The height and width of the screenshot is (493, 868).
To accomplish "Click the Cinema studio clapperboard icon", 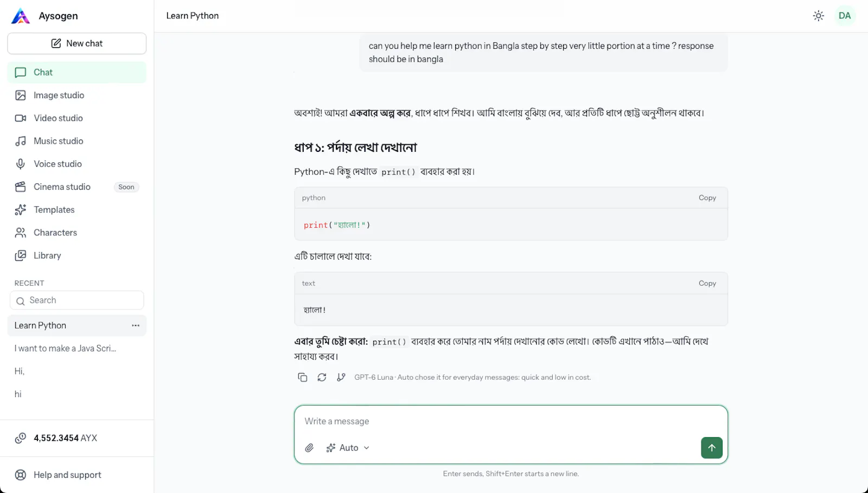I will click(x=21, y=187).
